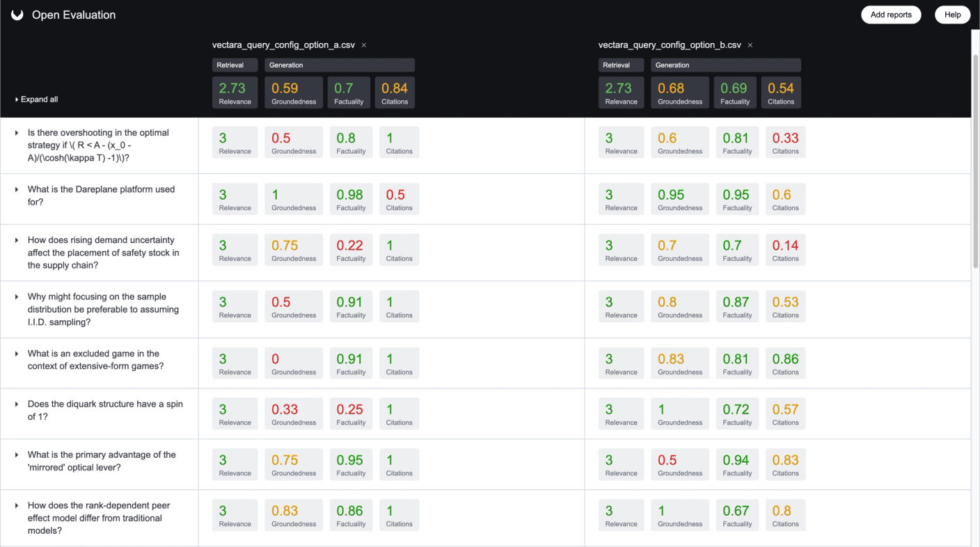Expand the I.I.D. sampling question row
Viewport: 980px width, 547px height.
17,297
